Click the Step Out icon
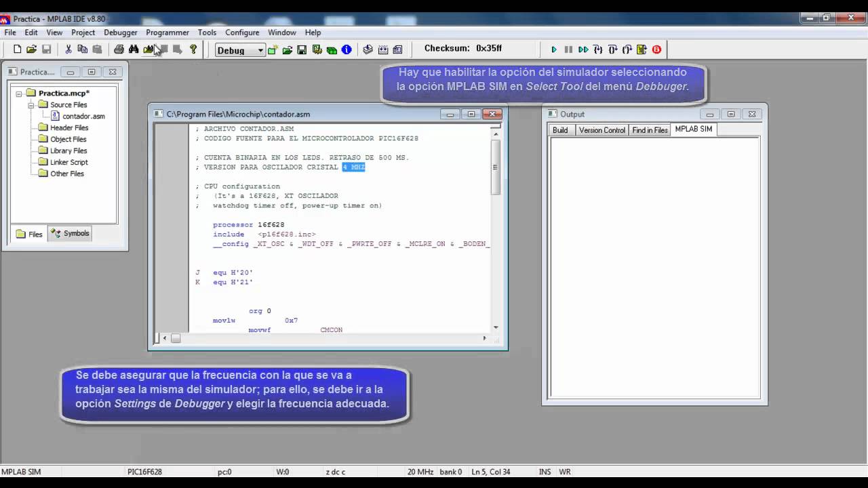Screen dimensions: 868x488 (627, 50)
